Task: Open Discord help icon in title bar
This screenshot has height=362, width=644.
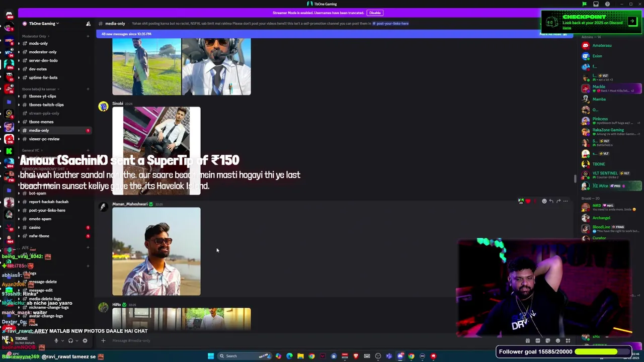Action: pos(607,4)
